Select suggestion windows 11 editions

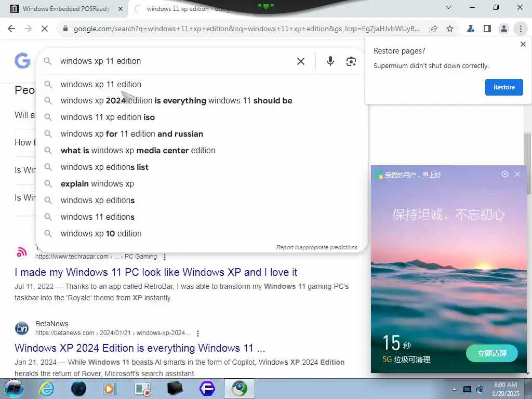pos(202,217)
